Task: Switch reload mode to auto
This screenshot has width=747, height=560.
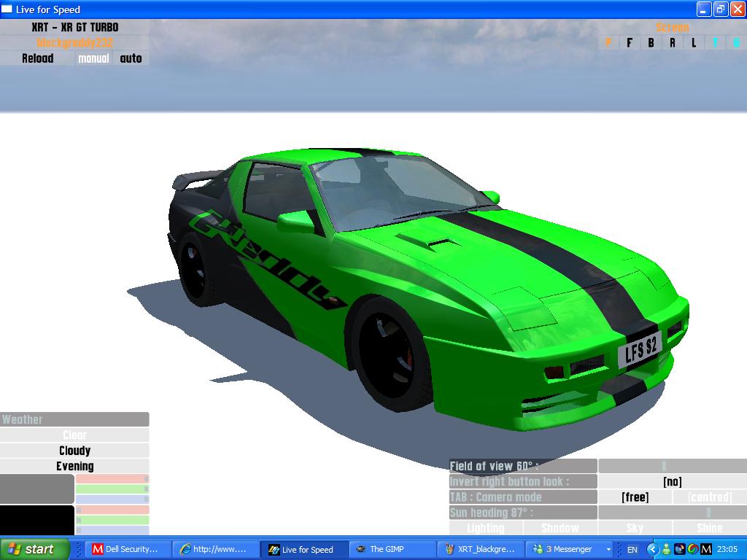Action: pos(131,58)
